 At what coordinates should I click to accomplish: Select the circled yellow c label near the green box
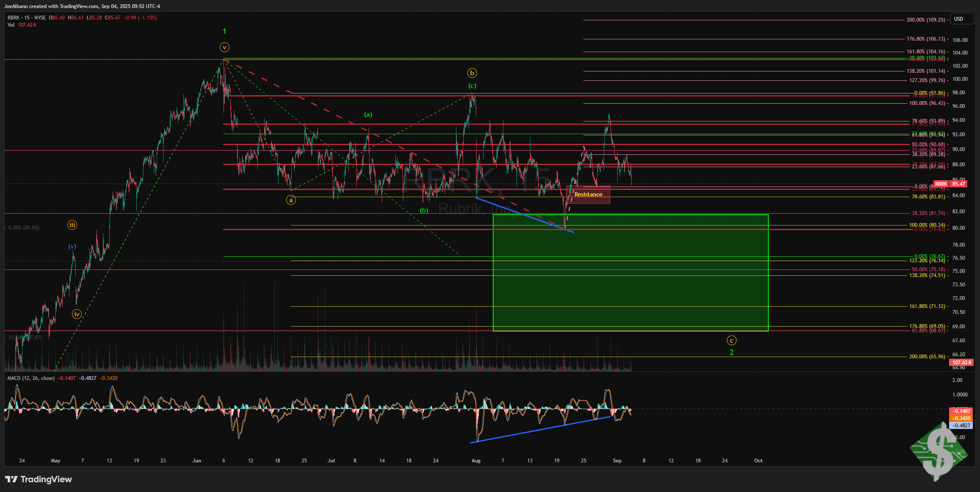point(731,340)
